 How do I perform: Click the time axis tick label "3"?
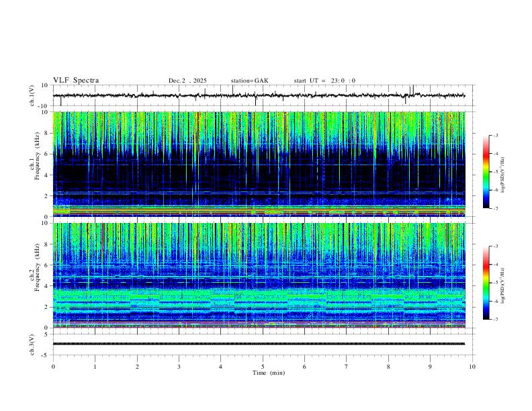coord(179,367)
